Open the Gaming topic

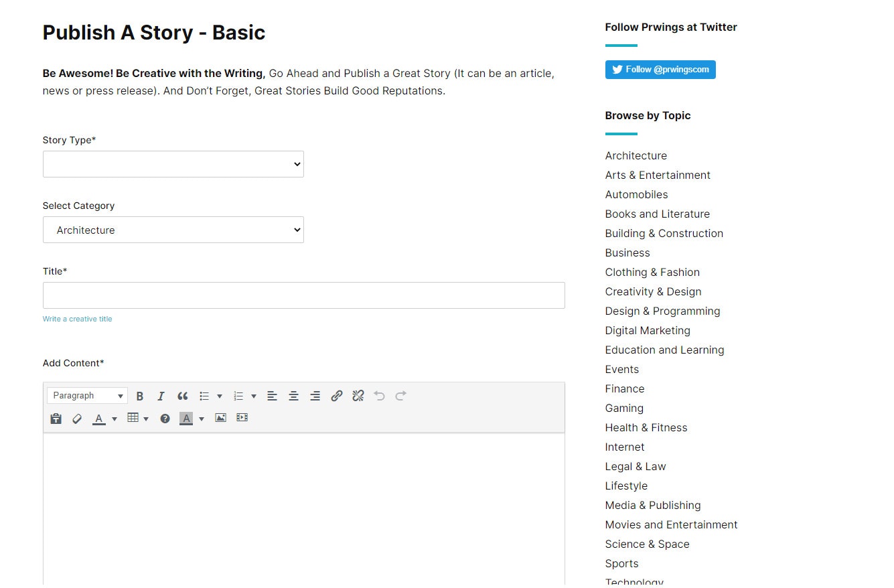point(624,408)
